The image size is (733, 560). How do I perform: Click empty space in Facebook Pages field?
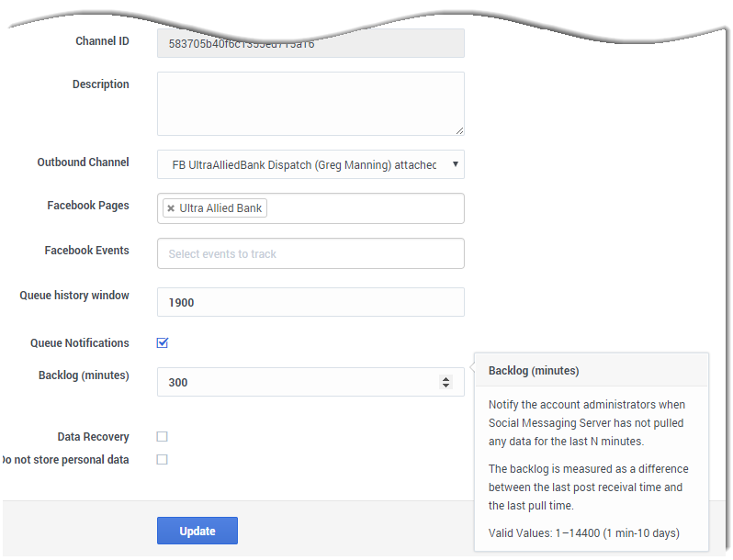tap(367, 208)
